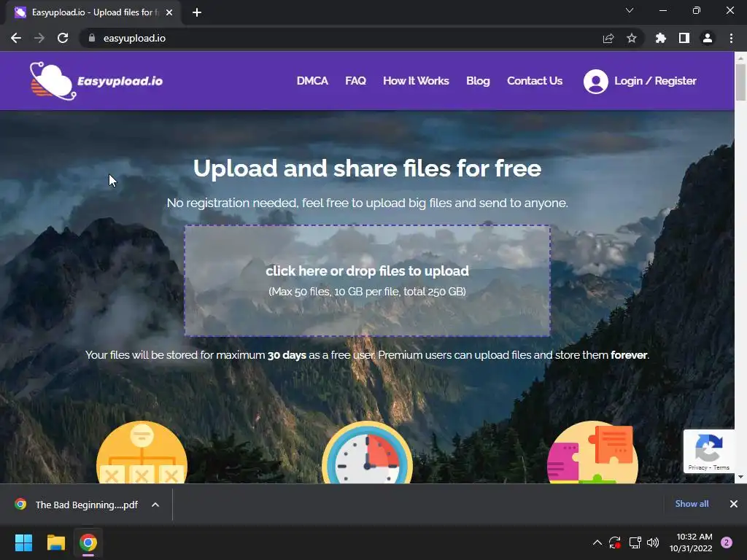Click the user avatar icon beside Login

click(x=595, y=82)
